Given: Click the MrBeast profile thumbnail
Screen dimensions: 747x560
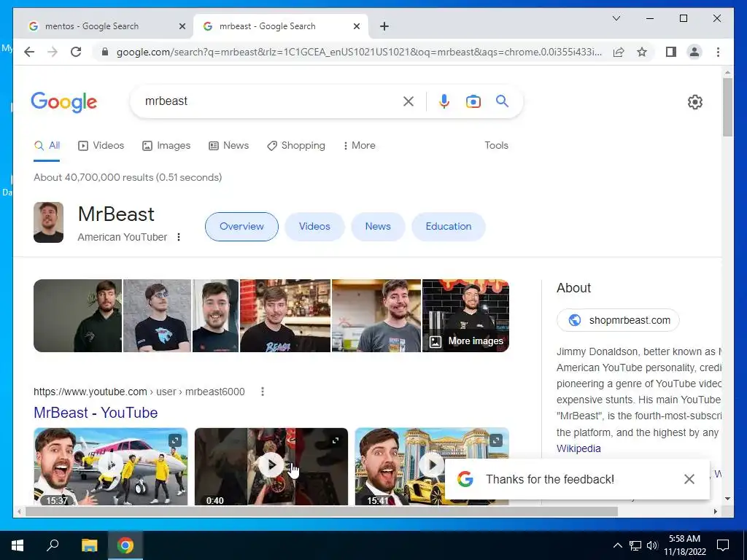Looking at the screenshot, I should pyautogui.click(x=48, y=222).
